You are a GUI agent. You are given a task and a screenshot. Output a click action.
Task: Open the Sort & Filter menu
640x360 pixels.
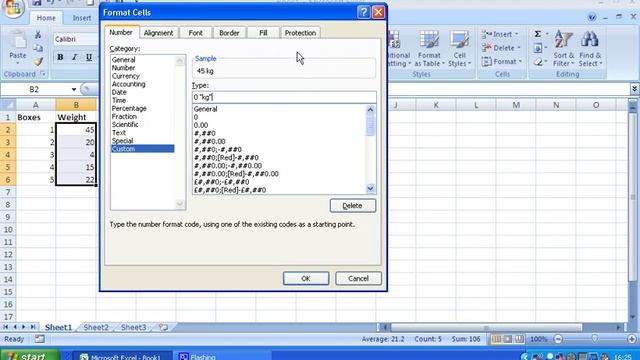(564, 49)
